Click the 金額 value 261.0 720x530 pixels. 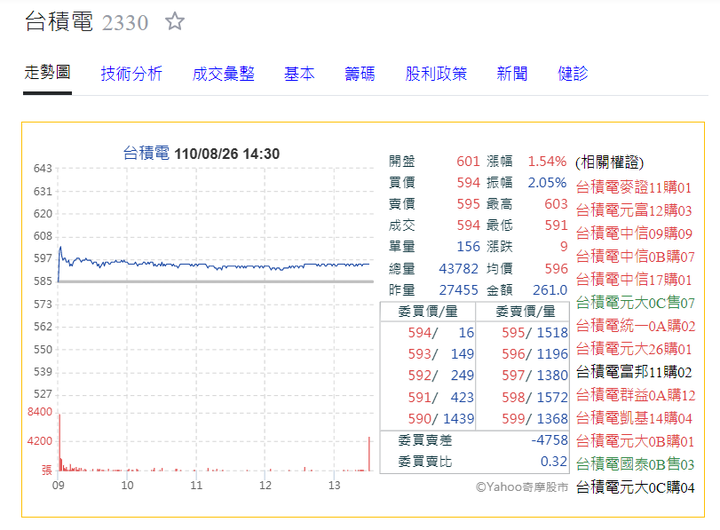pos(550,290)
